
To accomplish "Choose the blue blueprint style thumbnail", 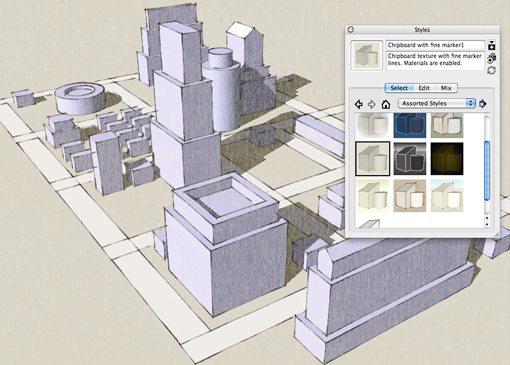I will point(410,125).
